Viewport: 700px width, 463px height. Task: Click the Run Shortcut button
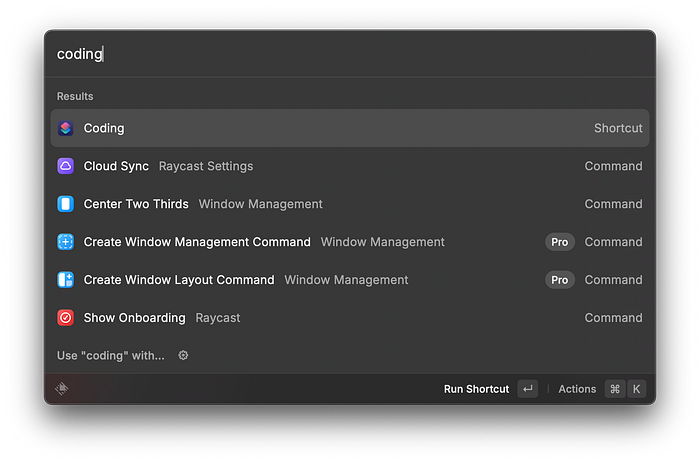pos(491,389)
